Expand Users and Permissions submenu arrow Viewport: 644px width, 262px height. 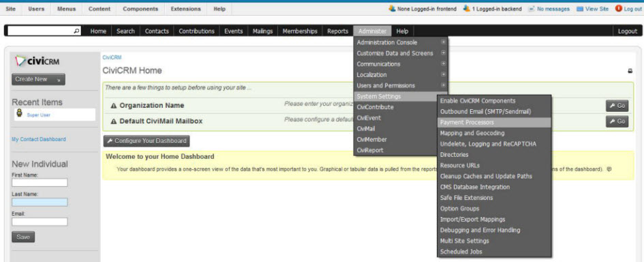tap(443, 85)
